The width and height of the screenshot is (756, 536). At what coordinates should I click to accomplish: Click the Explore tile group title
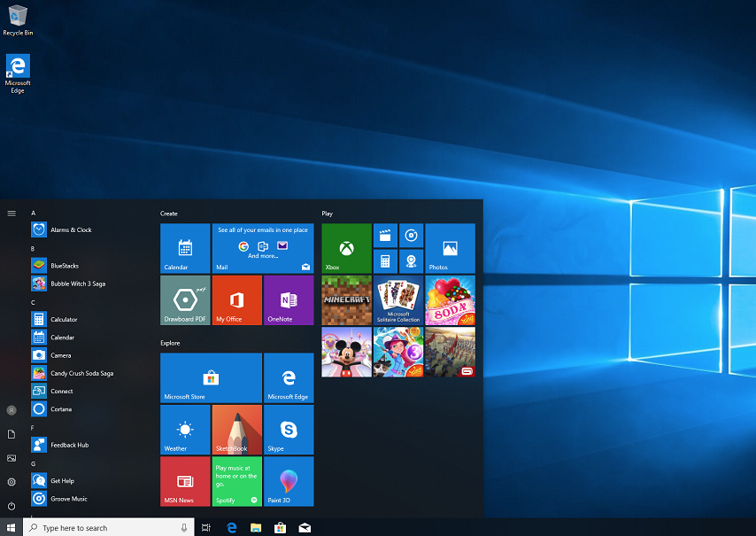pyautogui.click(x=170, y=343)
